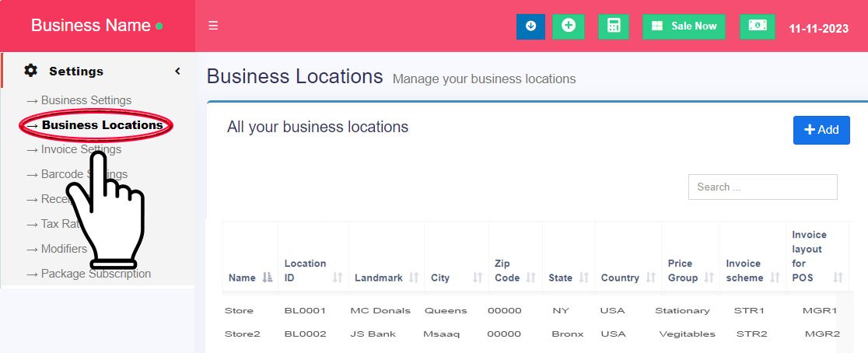Click the green money bill icon
Screen dimensions: 868x353
pyautogui.click(x=757, y=26)
